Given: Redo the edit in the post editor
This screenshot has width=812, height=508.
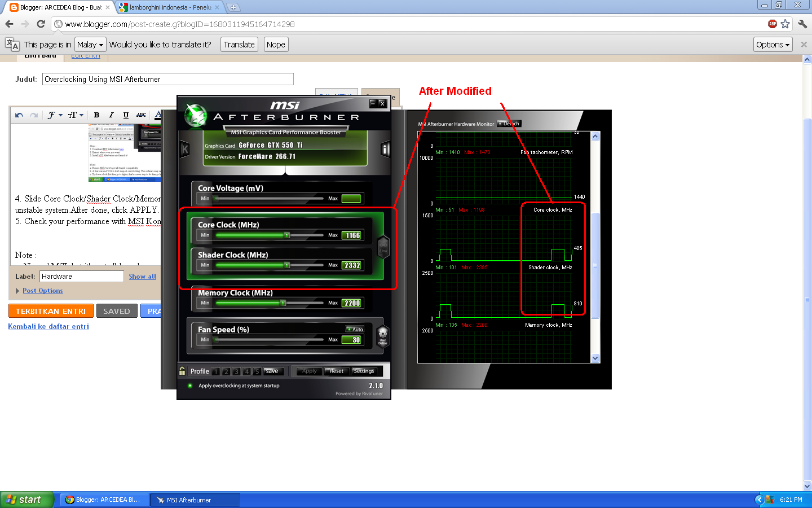Looking at the screenshot, I should click(x=34, y=115).
